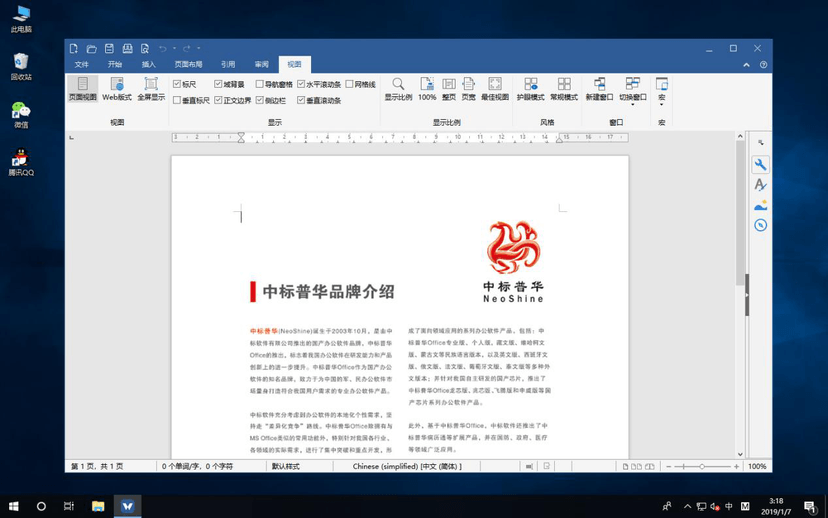828x518 pixels.
Task: Switch to 常规模式 normal mode
Action: [564, 89]
